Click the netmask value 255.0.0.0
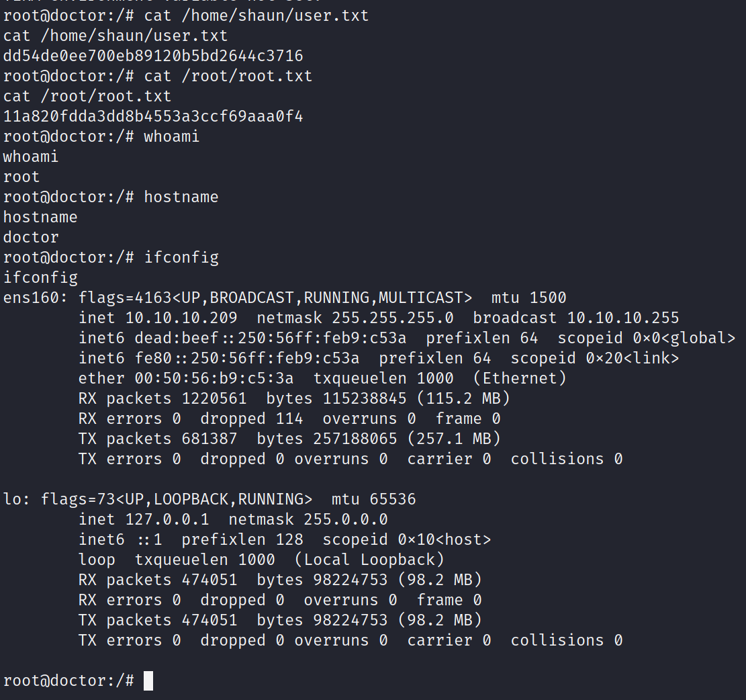 point(346,519)
